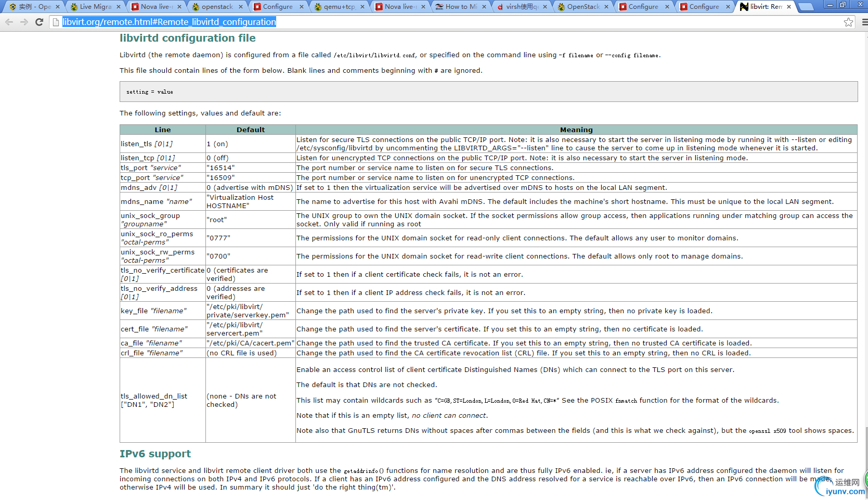Click the '1 (on)' default value
Screen dimensions: 868x500
[217, 144]
